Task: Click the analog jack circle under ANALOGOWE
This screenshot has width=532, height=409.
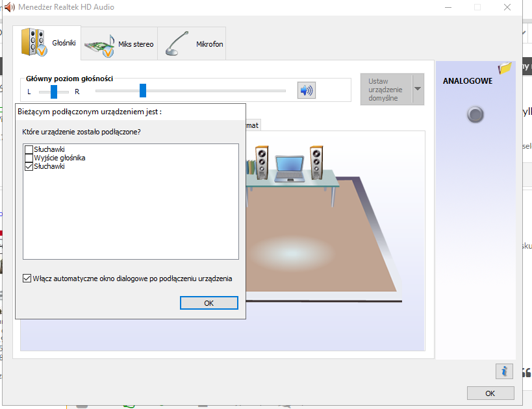Action: coord(475,115)
